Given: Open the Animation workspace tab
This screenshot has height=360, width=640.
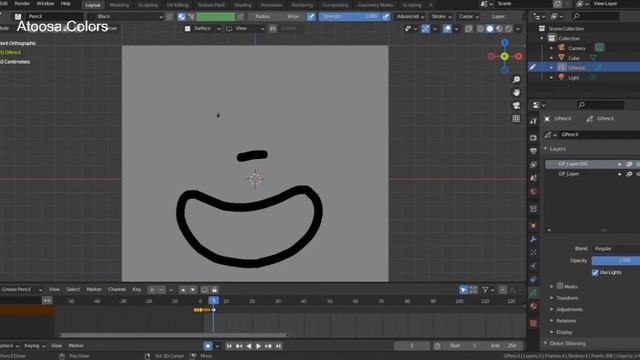Looking at the screenshot, I should [271, 5].
